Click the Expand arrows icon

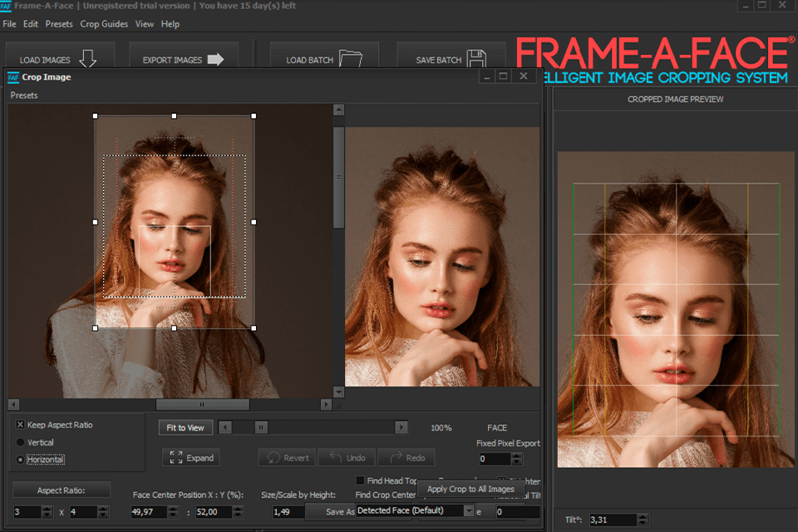[176, 457]
